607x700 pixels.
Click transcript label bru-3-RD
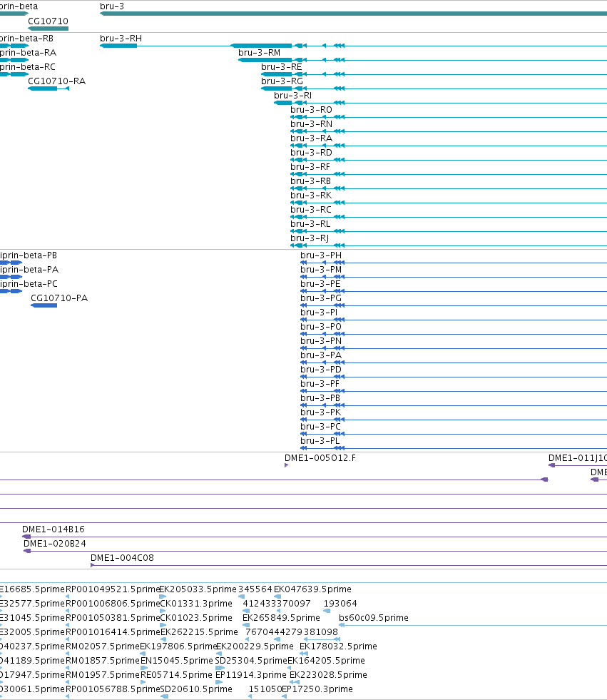(x=312, y=153)
